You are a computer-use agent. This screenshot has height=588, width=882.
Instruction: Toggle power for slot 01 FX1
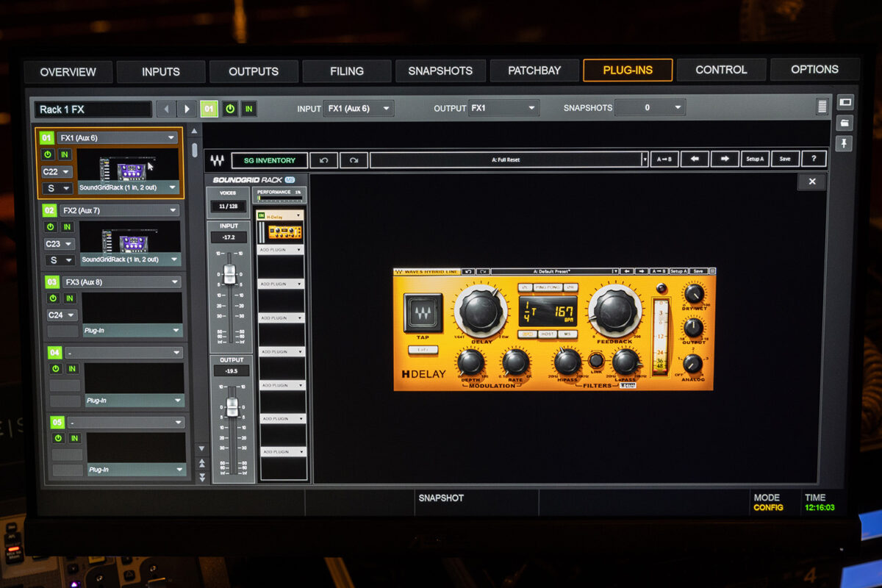pyautogui.click(x=49, y=154)
